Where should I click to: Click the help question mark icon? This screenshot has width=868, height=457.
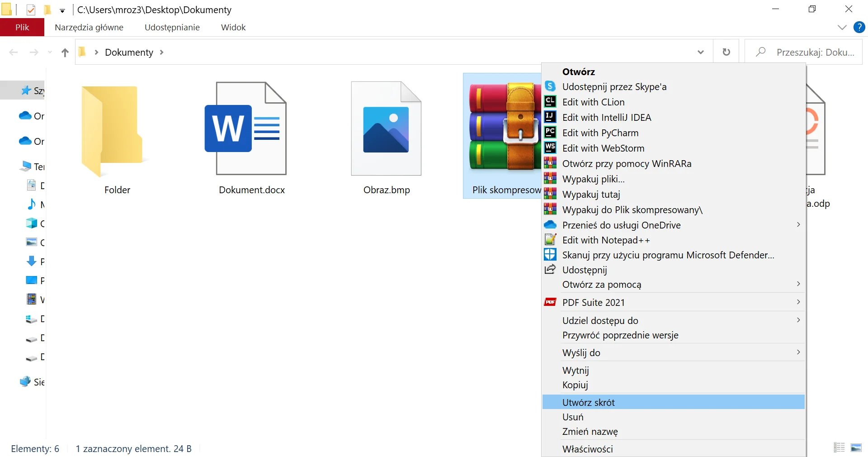coord(859,27)
